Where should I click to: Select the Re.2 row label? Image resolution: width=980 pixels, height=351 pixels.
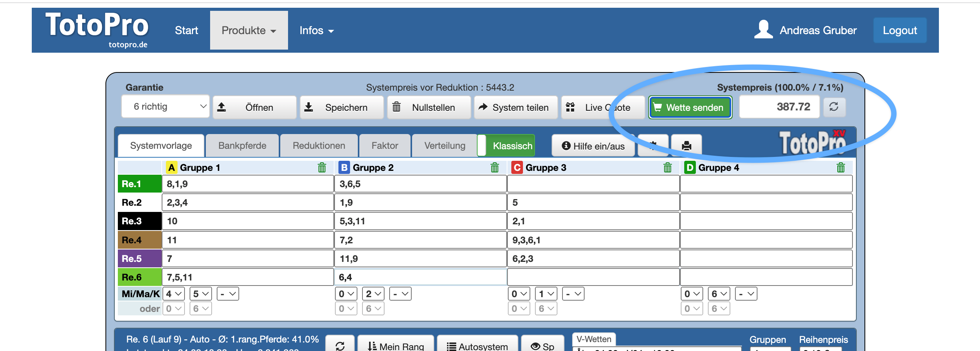(x=140, y=203)
